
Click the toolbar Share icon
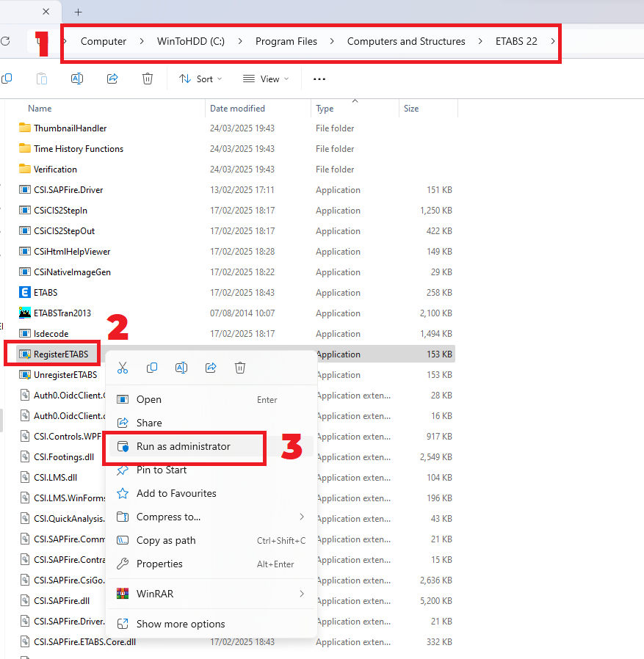[x=112, y=79]
